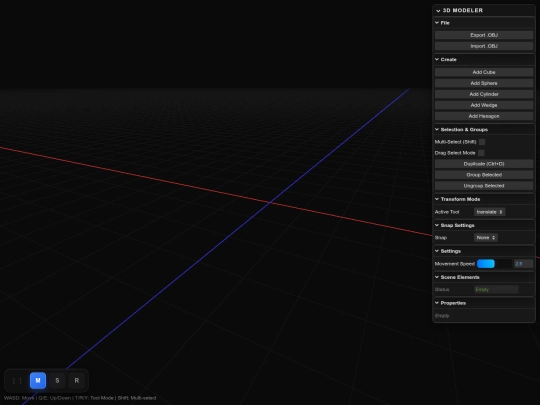Screen dimensions: 540x405
Task: Add a Sphere to the scene
Action: [484, 83]
